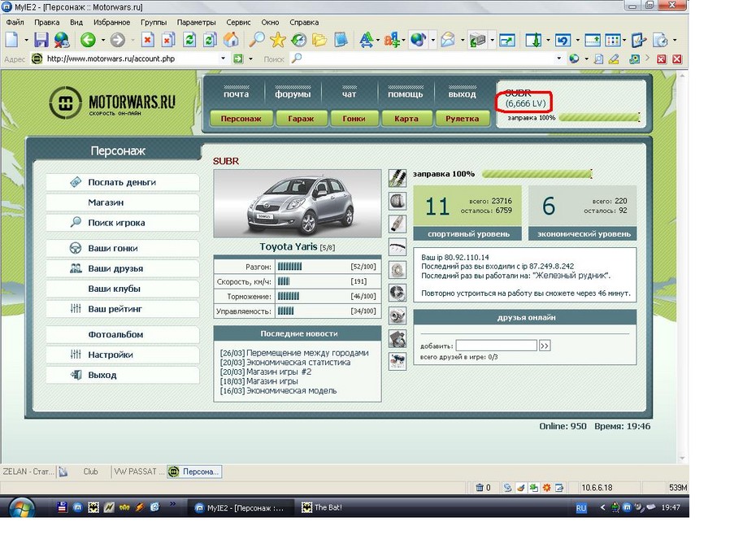The image size is (756, 535).
Task: Click the Windows Start orb
Action: (x=21, y=507)
